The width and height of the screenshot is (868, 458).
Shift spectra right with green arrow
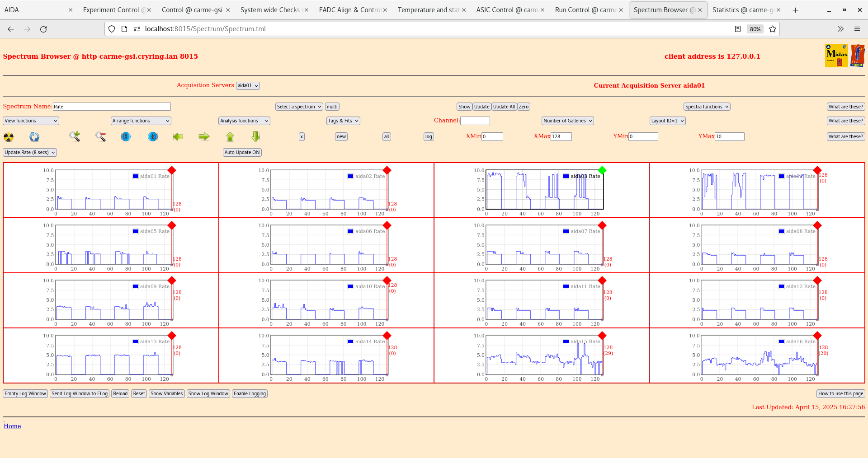204,136
